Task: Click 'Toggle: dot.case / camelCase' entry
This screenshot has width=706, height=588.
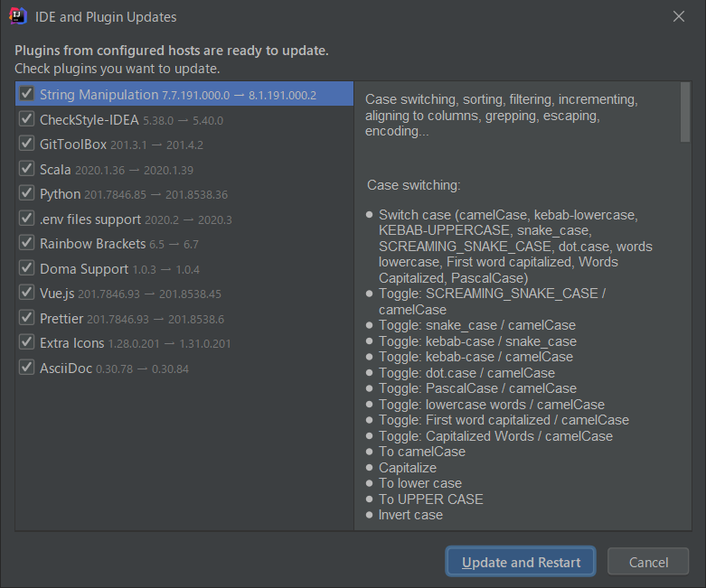Action: (466, 372)
